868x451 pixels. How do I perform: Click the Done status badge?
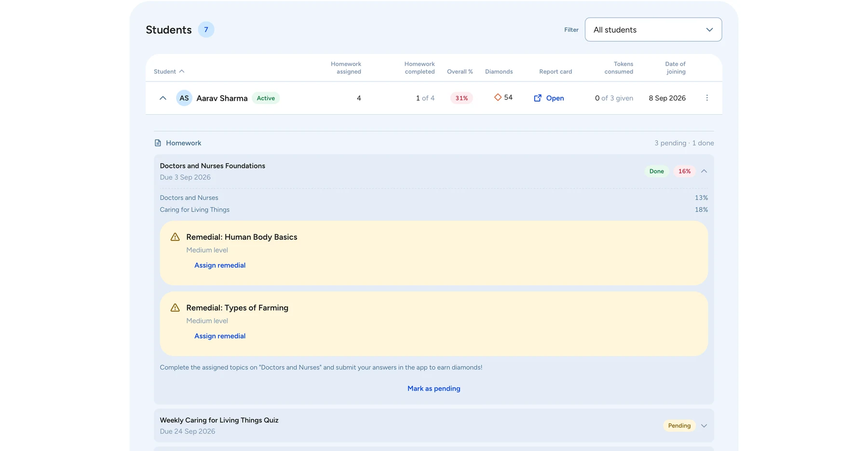click(656, 171)
